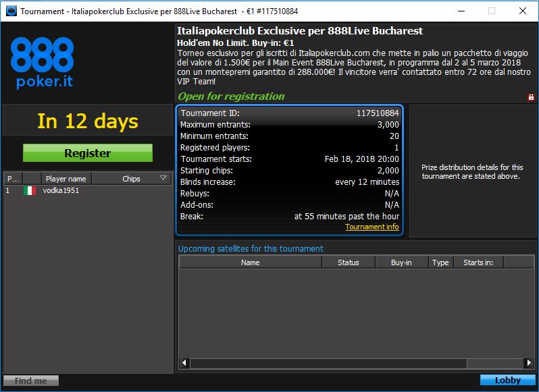The height and width of the screenshot is (392, 539).
Task: Click the poker app icon in title bar
Action: 11,11
